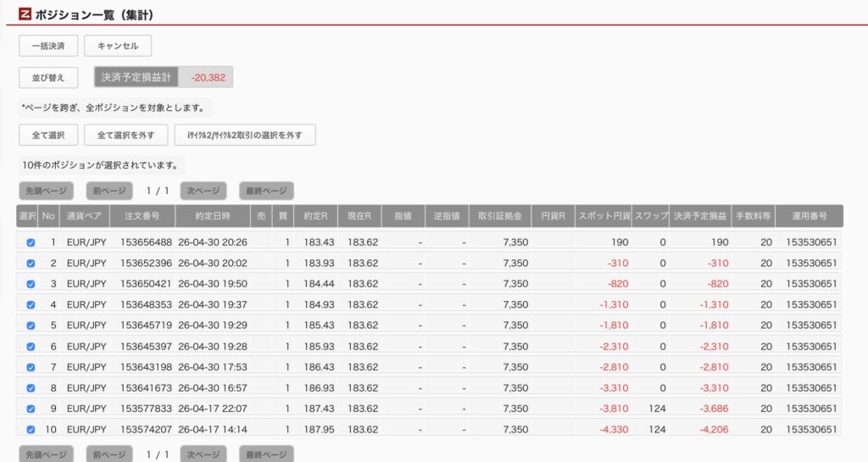Uncheck the checkbox for position No 9
The height and width of the screenshot is (462, 868).
[31, 409]
